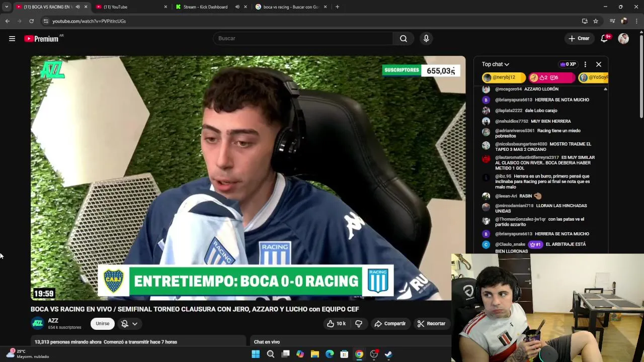Click the video title text
644x362 pixels.
click(x=195, y=309)
